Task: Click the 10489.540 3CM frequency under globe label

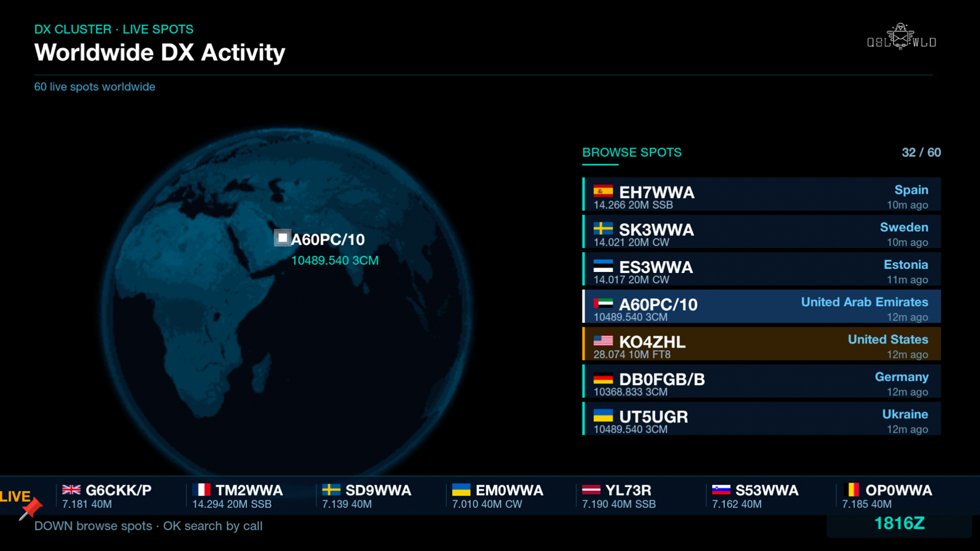Action: pyautogui.click(x=335, y=260)
